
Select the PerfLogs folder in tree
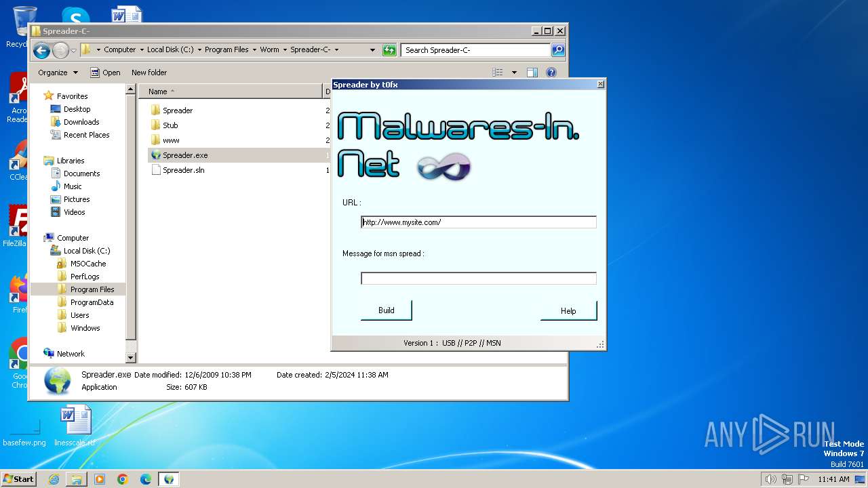coord(85,277)
